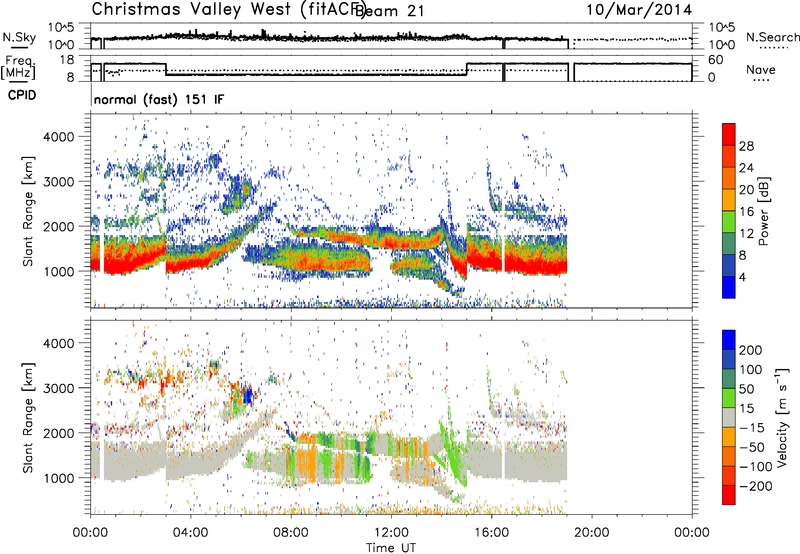Pick the gray -15 to 15 Velocity segment
Image resolution: width=800 pixels, height=554 pixels.
click(729, 417)
